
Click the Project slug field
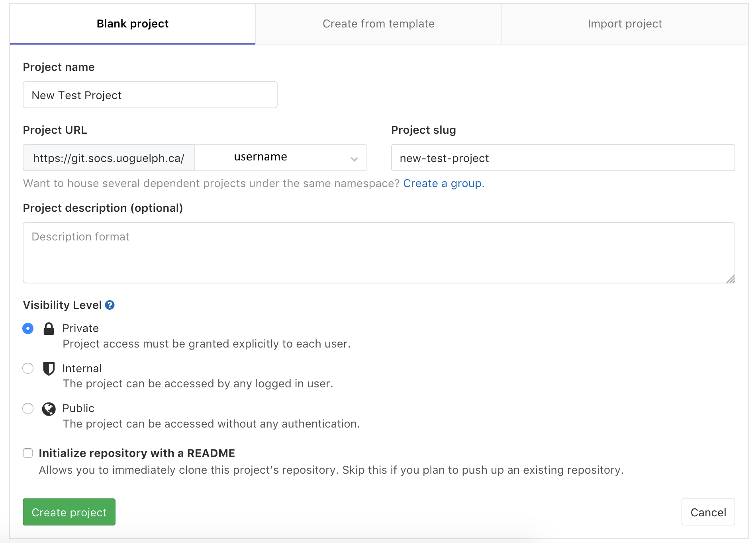[x=563, y=158]
